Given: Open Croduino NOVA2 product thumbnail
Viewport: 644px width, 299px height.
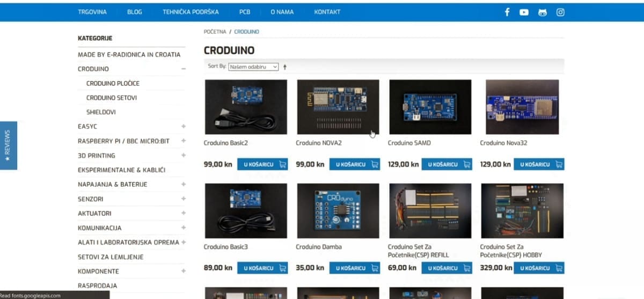Looking at the screenshot, I should [x=338, y=107].
